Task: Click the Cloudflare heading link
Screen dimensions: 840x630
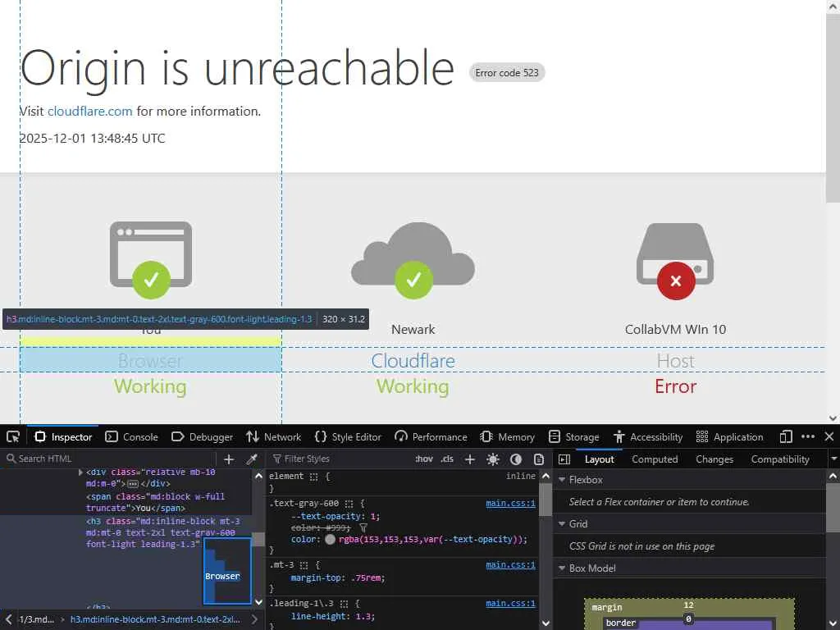Action: point(413,361)
